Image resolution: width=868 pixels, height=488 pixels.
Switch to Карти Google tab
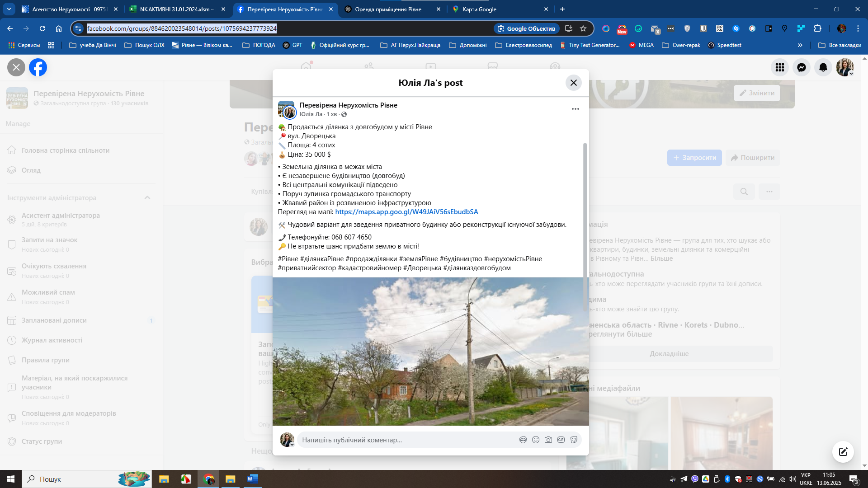[479, 9]
